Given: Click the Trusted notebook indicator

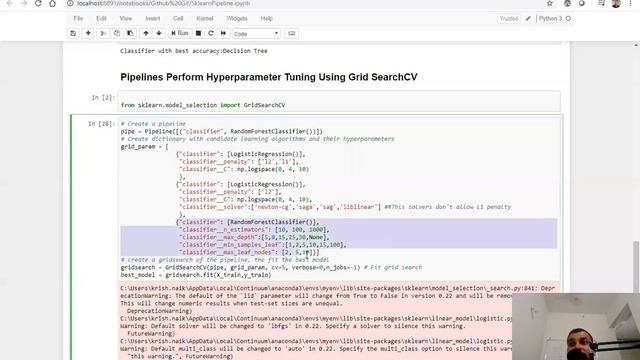Looking at the screenshot, I should 509,19.
